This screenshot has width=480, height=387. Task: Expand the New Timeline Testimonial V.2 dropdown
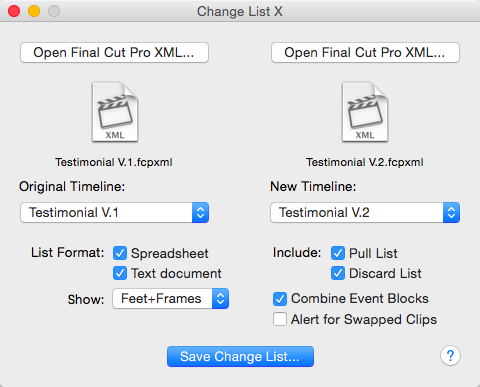point(365,212)
